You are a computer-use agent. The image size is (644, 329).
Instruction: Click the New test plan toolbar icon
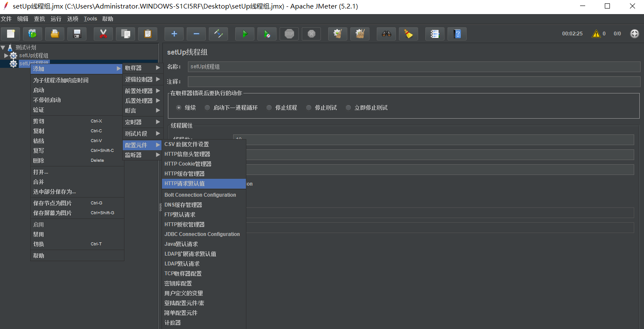point(11,34)
